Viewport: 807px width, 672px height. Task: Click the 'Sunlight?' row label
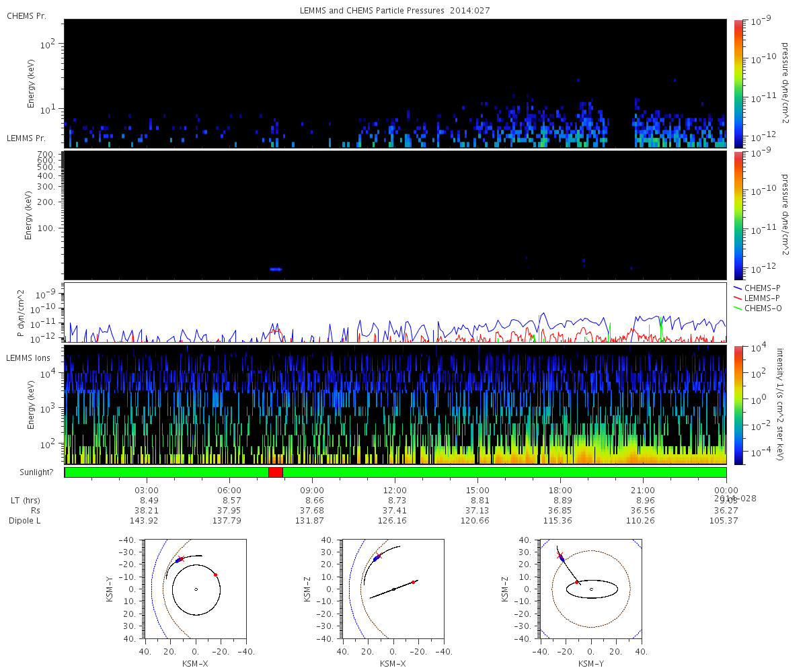[x=35, y=472]
